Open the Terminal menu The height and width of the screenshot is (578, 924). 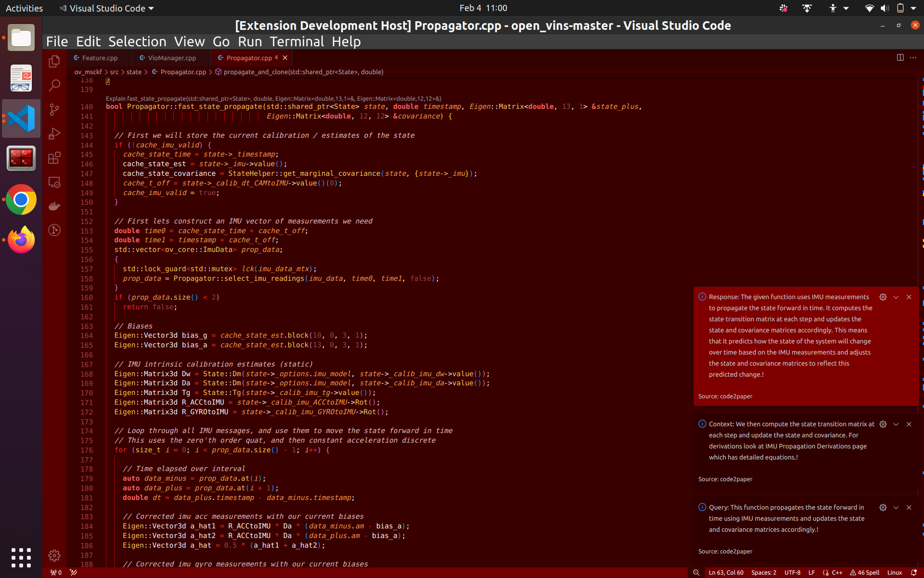click(296, 41)
